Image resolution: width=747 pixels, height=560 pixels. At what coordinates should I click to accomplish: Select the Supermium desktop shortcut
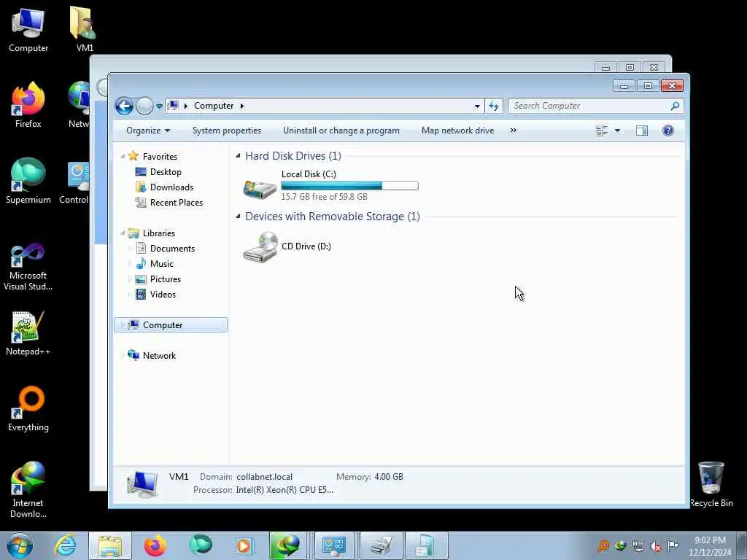28,181
